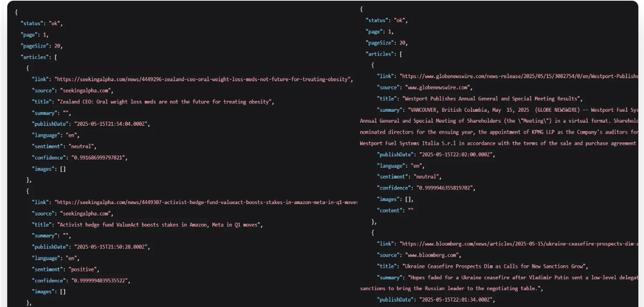This screenshot has width=644, height=307.
Task: Click line starting "sanctions to bring the Russian leader"
Action: 451,288
